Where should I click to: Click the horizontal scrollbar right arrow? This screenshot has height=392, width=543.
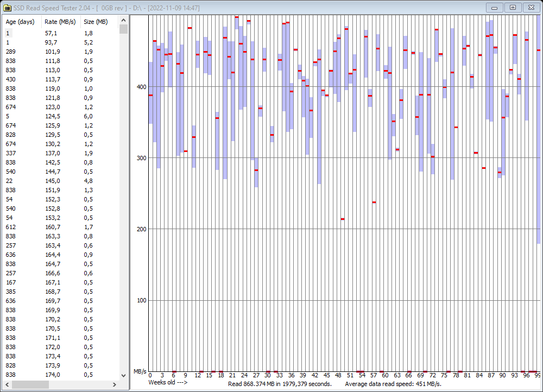[115, 384]
